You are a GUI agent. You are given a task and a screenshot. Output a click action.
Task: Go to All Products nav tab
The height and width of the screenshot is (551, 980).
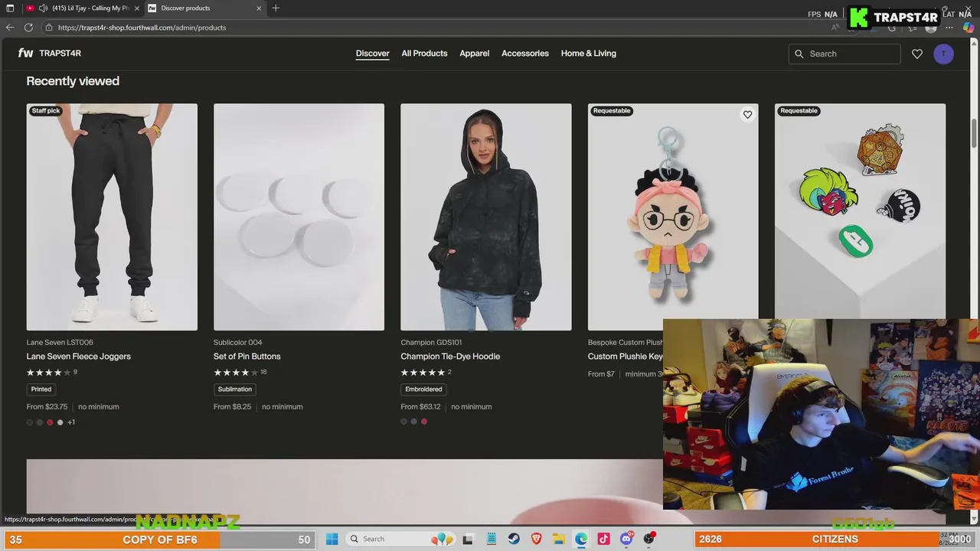[x=424, y=54]
